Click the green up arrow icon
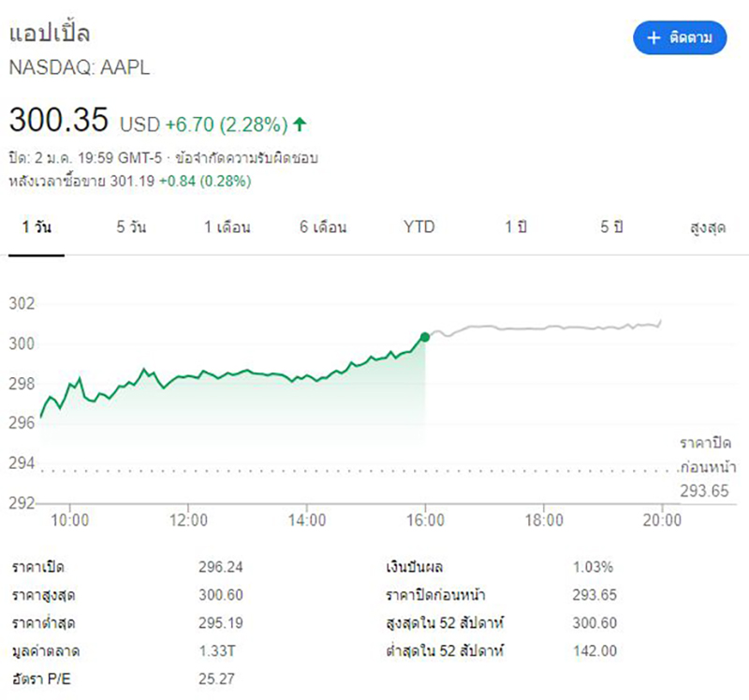 [300, 124]
